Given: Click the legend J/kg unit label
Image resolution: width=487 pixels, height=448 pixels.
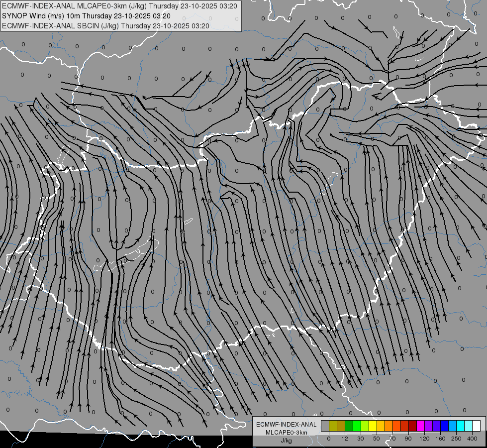Looking at the screenshot, I should [x=287, y=441].
